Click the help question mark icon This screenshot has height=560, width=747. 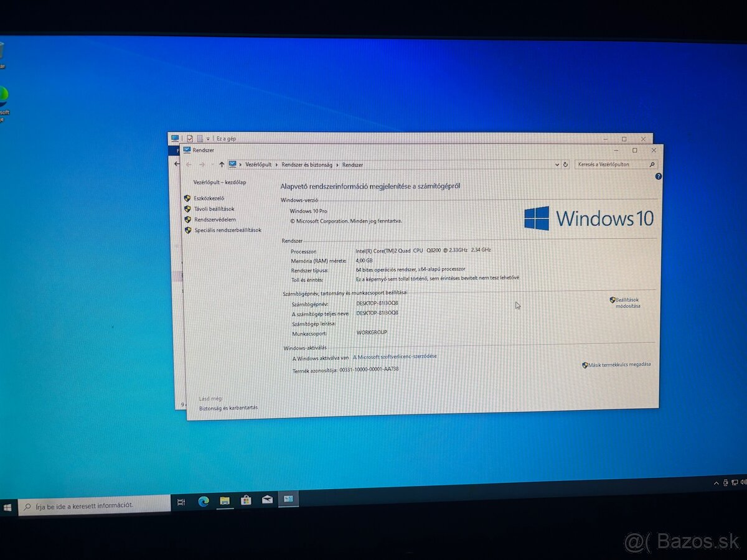click(659, 177)
